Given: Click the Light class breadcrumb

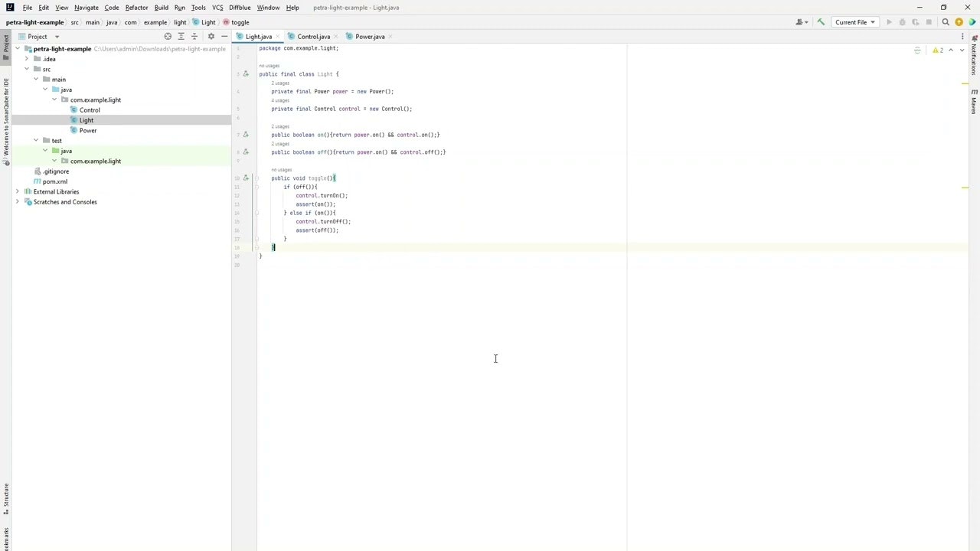Looking at the screenshot, I should pos(204,22).
